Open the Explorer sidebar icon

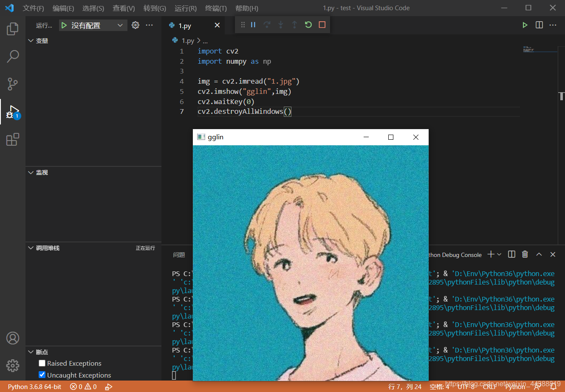(x=12, y=28)
